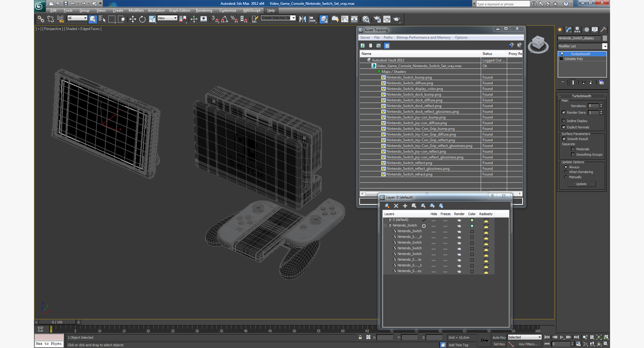Open the Manage Layers toolbar icon

pyautogui.click(x=324, y=19)
